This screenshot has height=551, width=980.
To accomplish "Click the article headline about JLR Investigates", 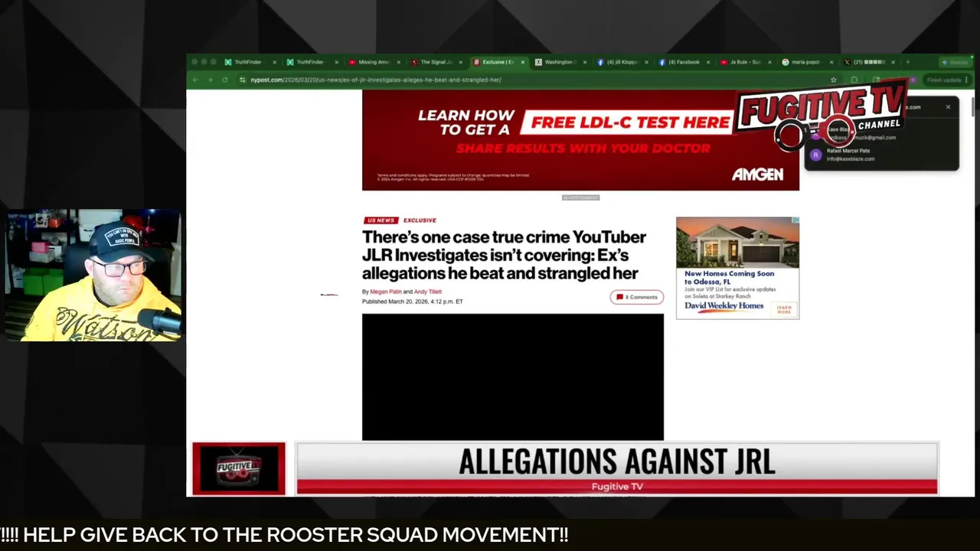I will [x=505, y=255].
